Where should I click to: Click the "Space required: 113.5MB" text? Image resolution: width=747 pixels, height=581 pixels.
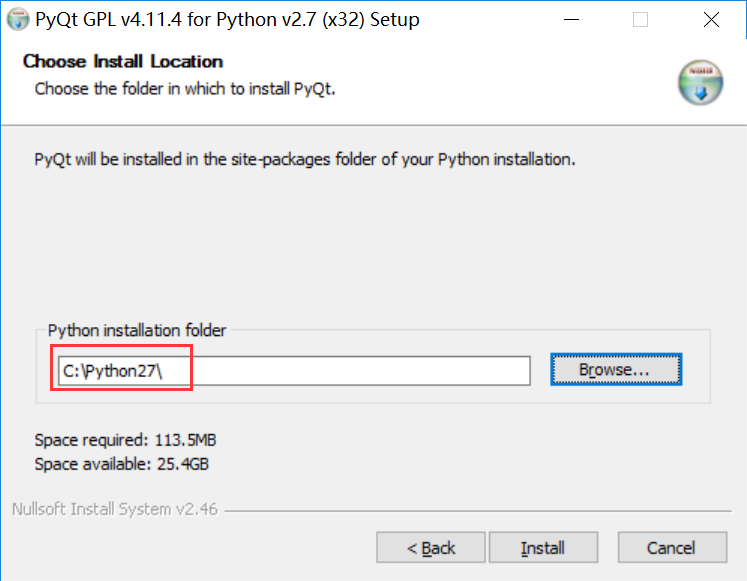pyautogui.click(x=125, y=439)
